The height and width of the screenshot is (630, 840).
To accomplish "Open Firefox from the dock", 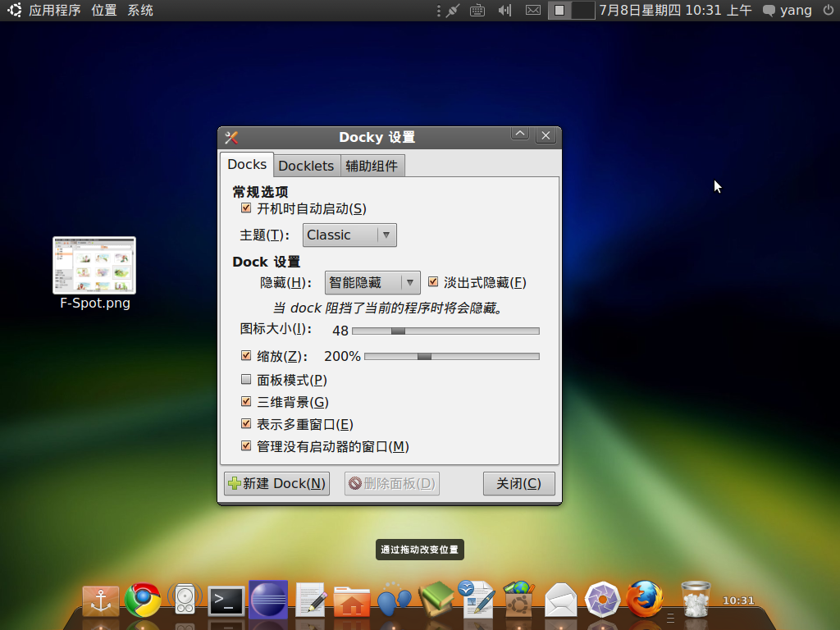I will pos(645,599).
